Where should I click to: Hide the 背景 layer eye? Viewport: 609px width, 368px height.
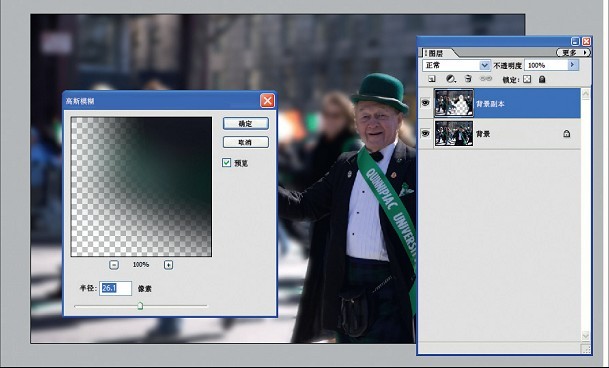(426, 133)
